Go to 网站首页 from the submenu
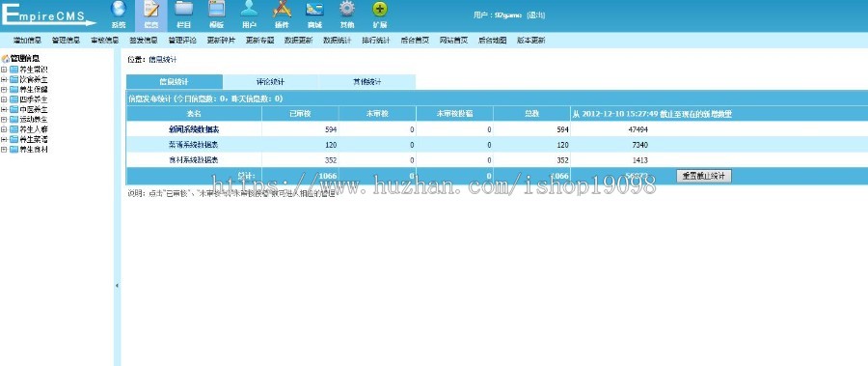Viewport: 868px width, 366px height. click(453, 41)
